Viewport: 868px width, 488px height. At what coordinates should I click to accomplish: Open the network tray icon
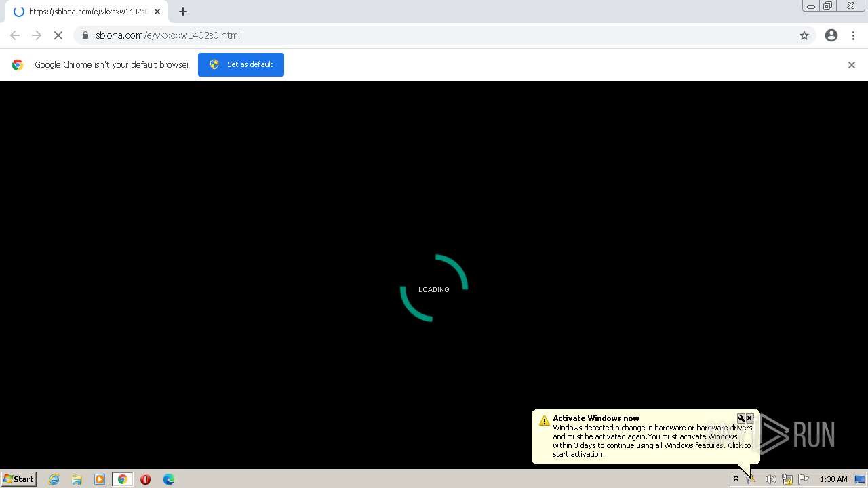pyautogui.click(x=787, y=479)
